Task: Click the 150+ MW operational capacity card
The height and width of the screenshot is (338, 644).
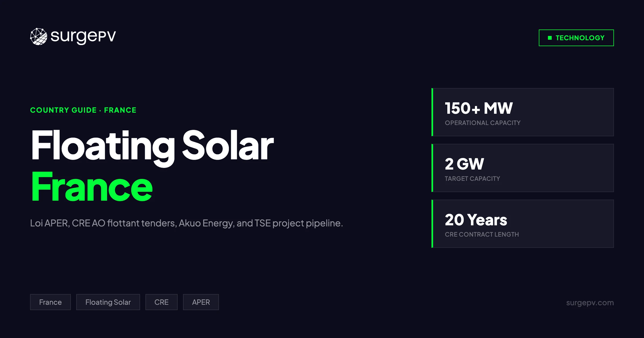Action: 523,112
